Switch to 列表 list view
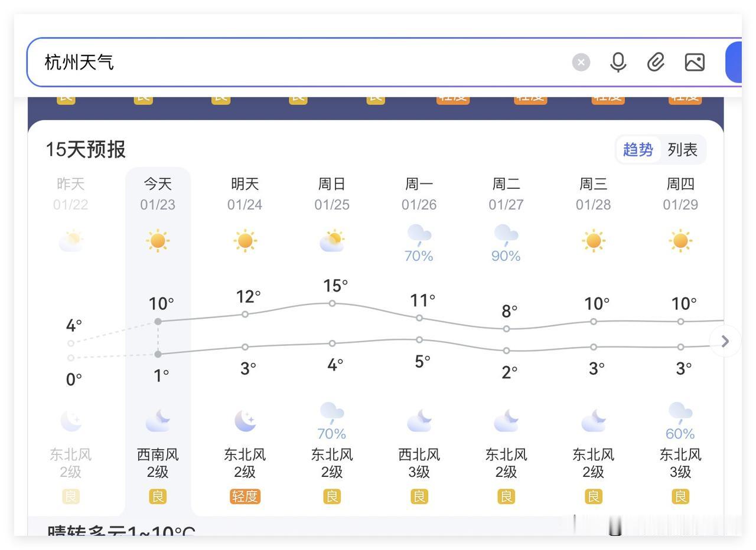Viewport: 756px width, 550px height. (683, 150)
